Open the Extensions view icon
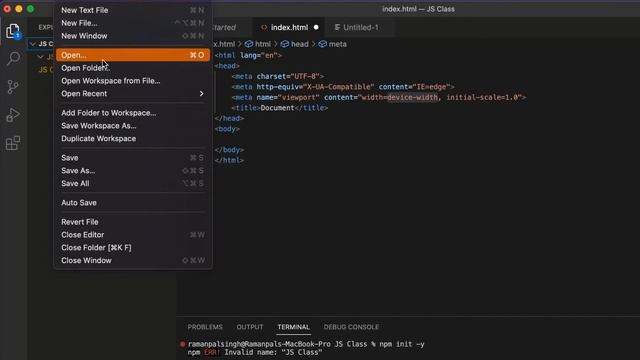 [13, 143]
